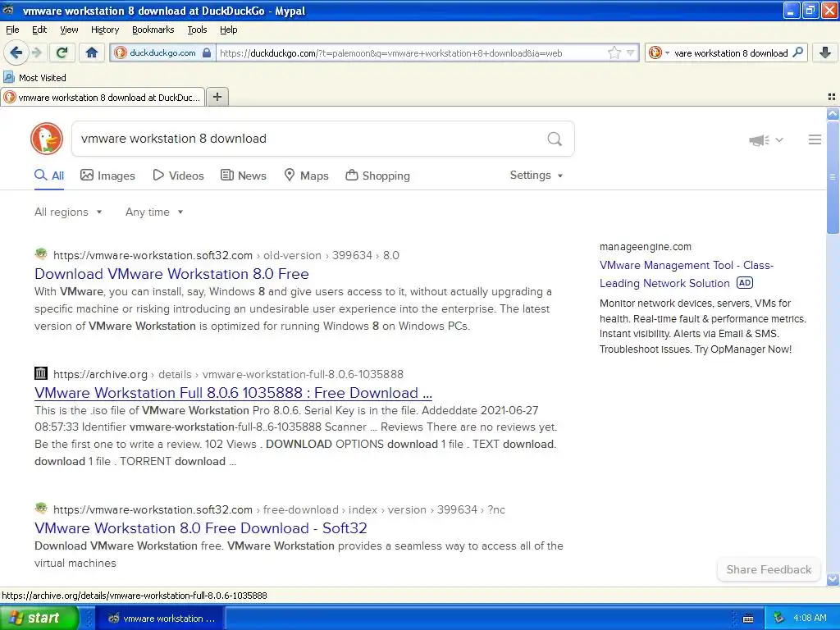
Task: Bookmark this page with the star
Action: pos(614,52)
